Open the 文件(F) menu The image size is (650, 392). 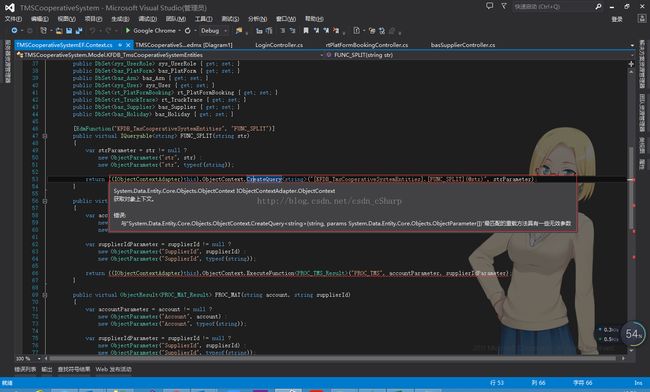click(x=13, y=19)
